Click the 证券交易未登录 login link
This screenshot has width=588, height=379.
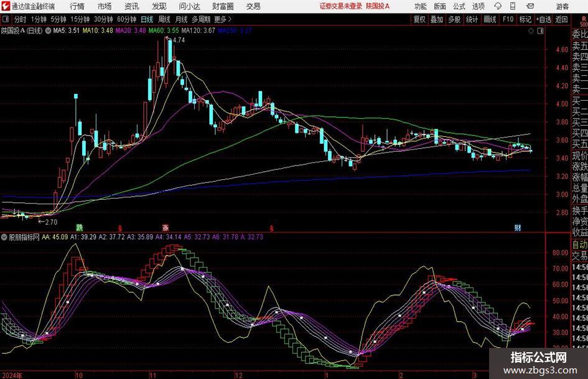(341, 6)
